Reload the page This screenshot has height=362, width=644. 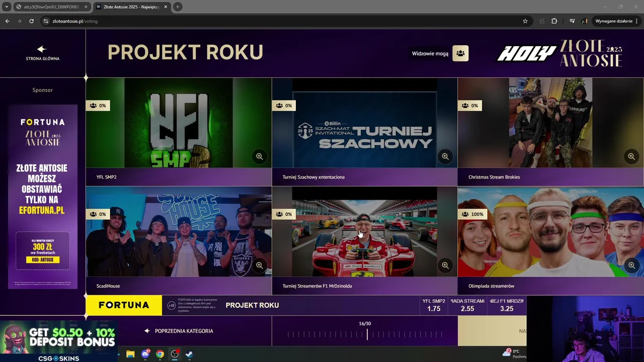pos(32,21)
